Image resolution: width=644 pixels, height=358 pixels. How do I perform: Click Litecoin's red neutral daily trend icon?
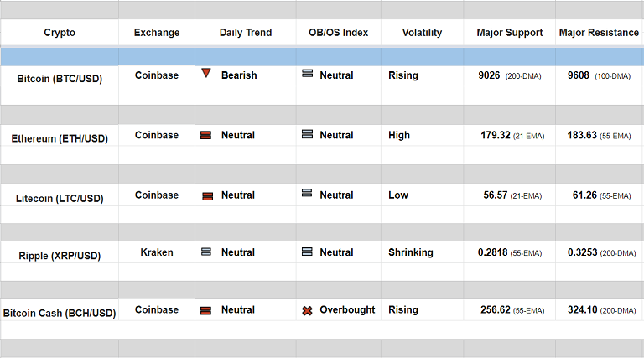[x=206, y=195]
